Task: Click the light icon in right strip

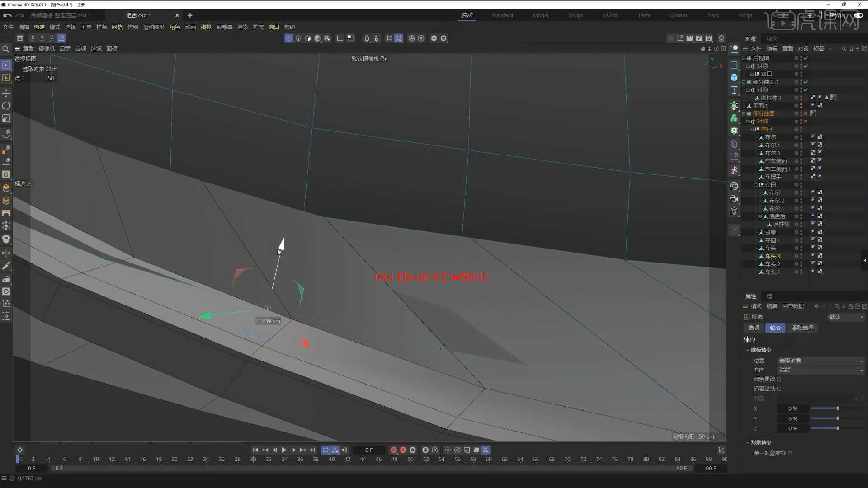Action: tap(734, 211)
